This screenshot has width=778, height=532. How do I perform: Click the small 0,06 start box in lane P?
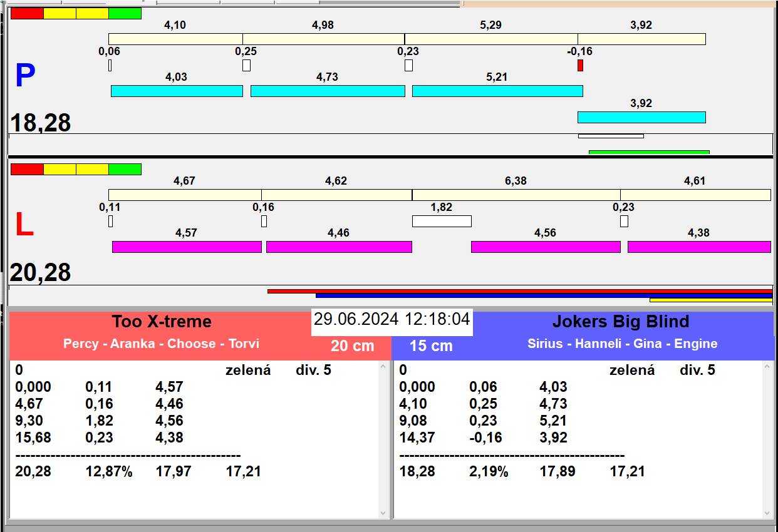[x=110, y=65]
